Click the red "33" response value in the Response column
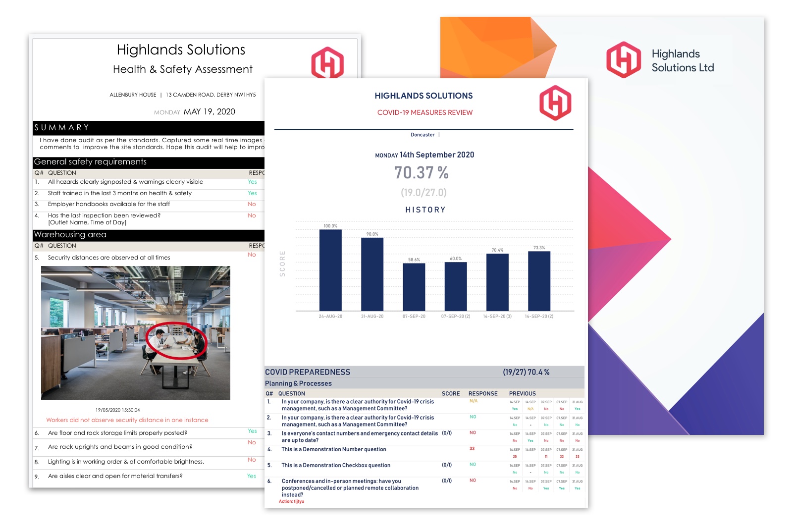The height and width of the screenshot is (532, 793). pos(472,449)
